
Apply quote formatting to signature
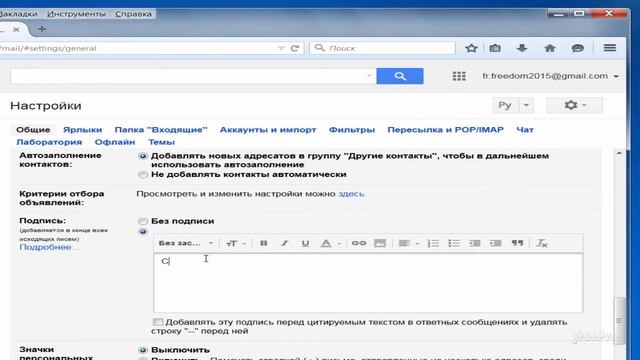[517, 243]
